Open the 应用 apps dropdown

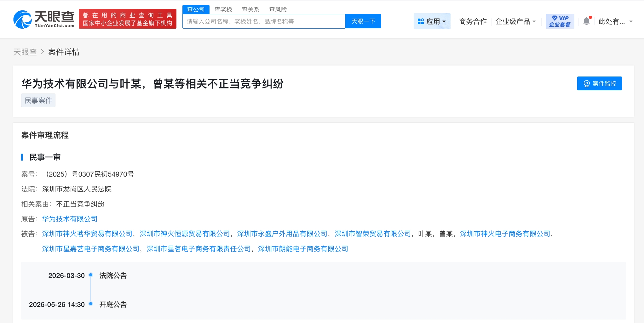(x=432, y=21)
